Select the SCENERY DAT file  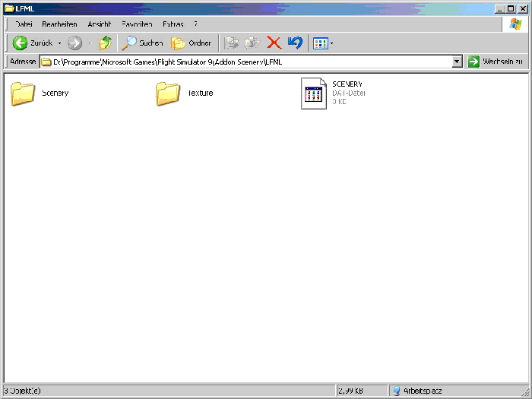tap(314, 93)
